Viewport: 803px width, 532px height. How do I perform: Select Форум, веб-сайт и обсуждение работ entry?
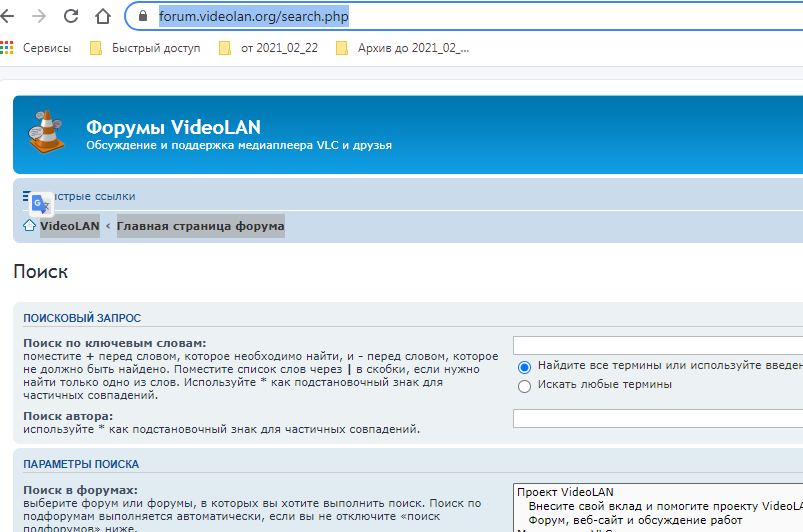(x=635, y=520)
